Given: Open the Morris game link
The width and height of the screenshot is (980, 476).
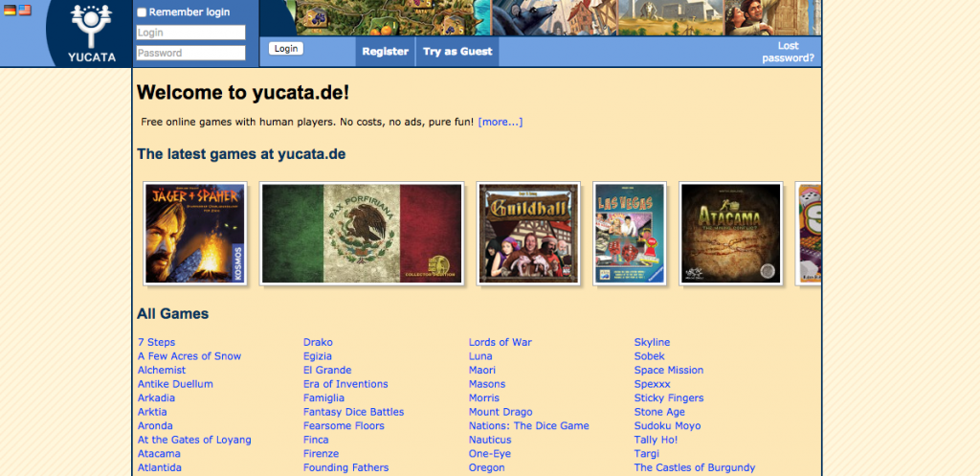Looking at the screenshot, I should [x=484, y=397].
